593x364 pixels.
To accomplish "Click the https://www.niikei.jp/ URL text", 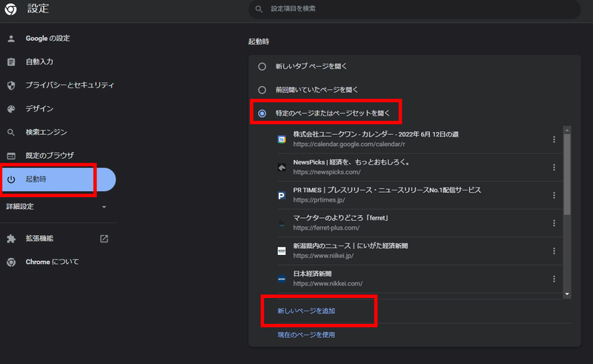I will pyautogui.click(x=323, y=256).
